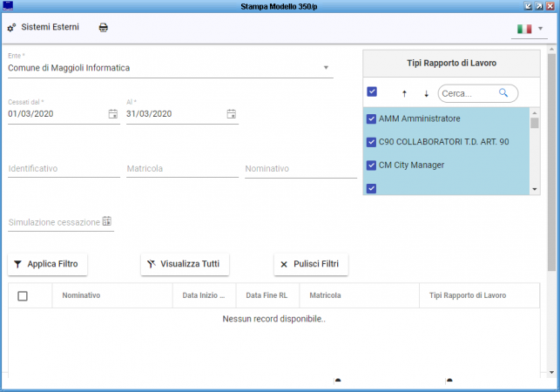Open the Sistemi Esterni menu
The image size is (560, 392).
tap(43, 28)
